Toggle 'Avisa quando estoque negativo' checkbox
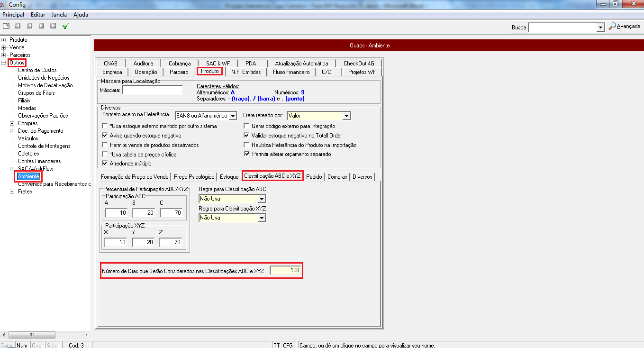 [105, 136]
